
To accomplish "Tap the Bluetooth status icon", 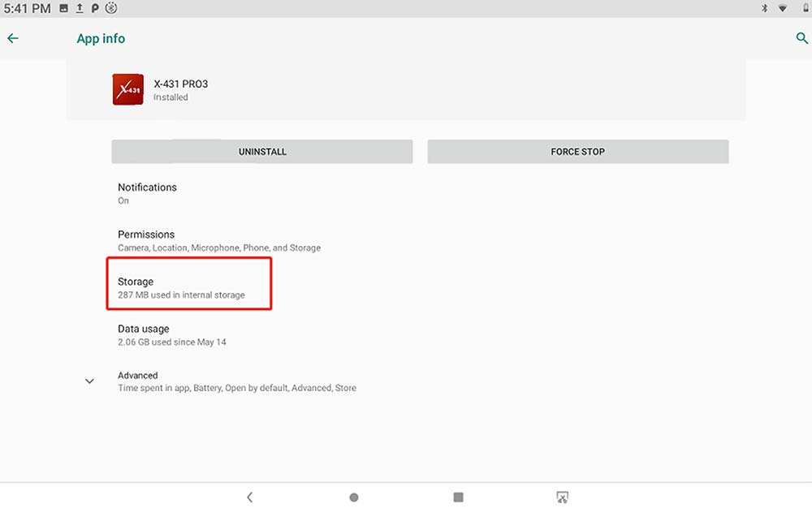I will point(764,8).
